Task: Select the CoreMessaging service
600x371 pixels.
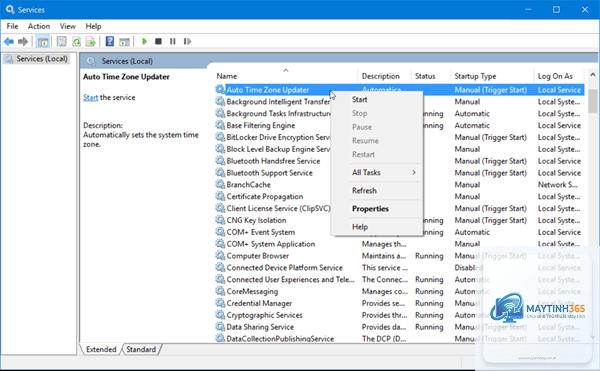Action: 252,291
